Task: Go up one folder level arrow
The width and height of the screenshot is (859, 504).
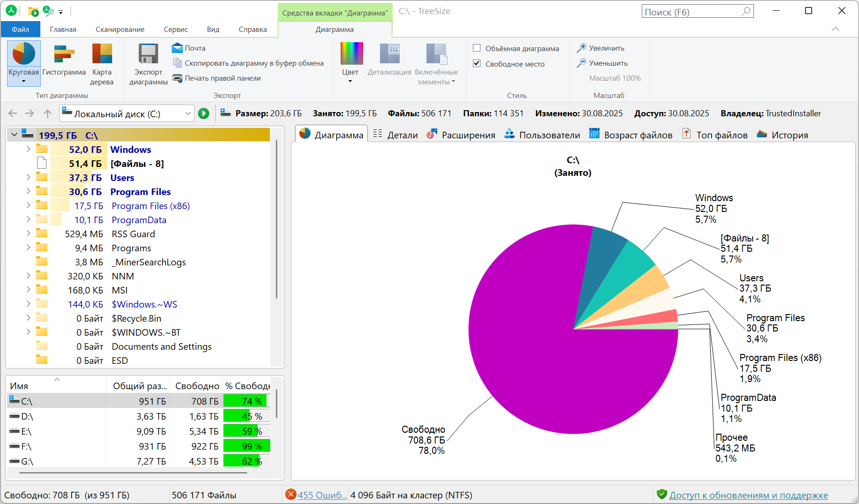Action: (47, 113)
